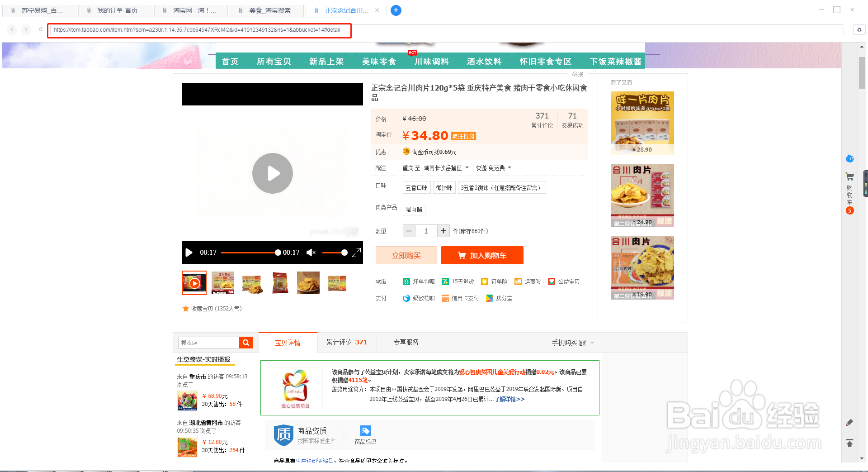Open 川味调料 in shop navigation
The height and width of the screenshot is (472, 868).
tap(432, 62)
